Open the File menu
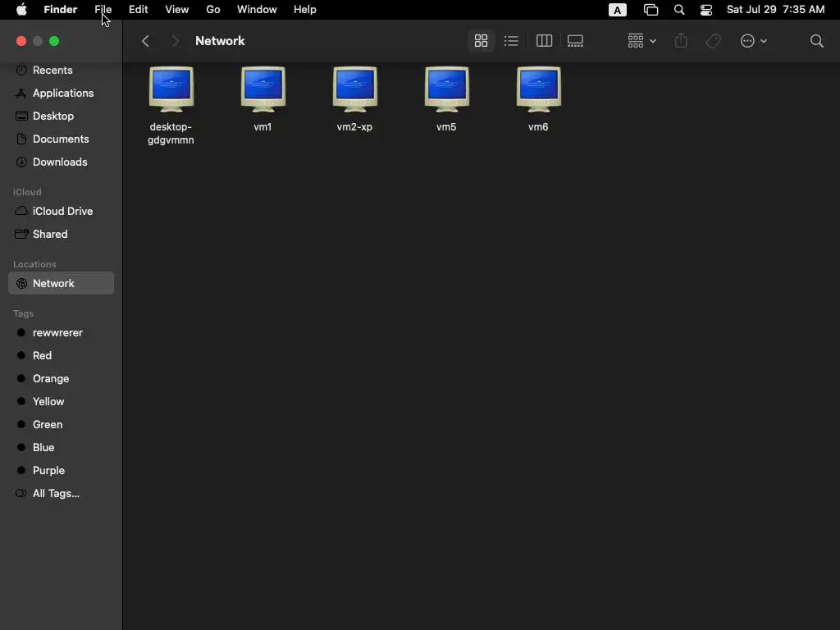Viewport: 840px width, 630px height. (x=103, y=10)
